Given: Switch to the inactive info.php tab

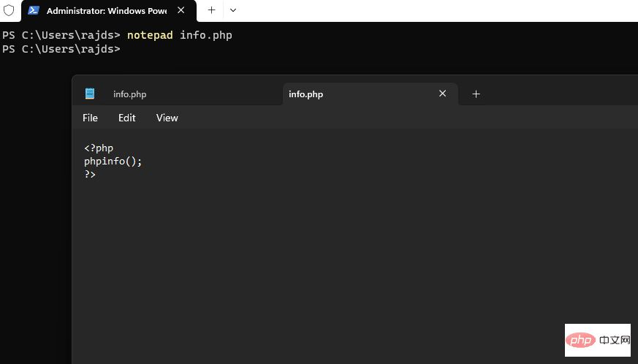Looking at the screenshot, I should click(130, 94).
